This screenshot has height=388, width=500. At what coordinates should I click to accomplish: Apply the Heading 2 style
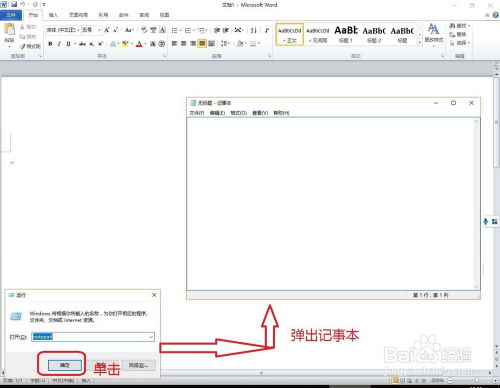click(x=374, y=34)
